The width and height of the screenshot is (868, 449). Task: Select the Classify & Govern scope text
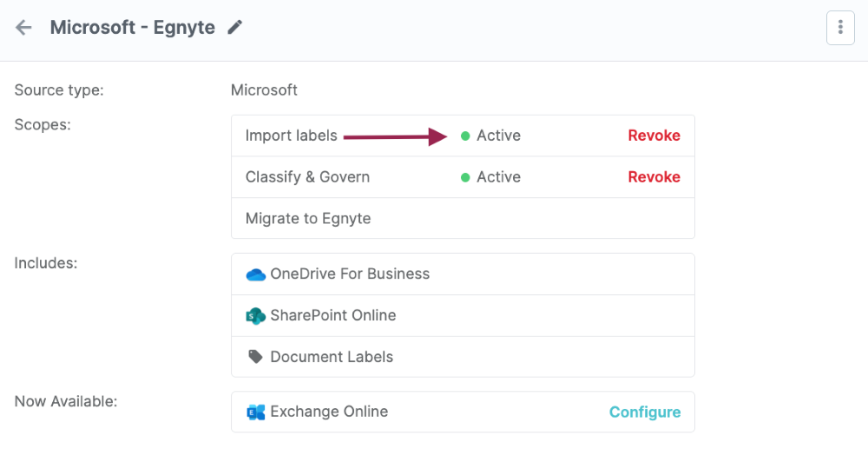[x=307, y=177]
